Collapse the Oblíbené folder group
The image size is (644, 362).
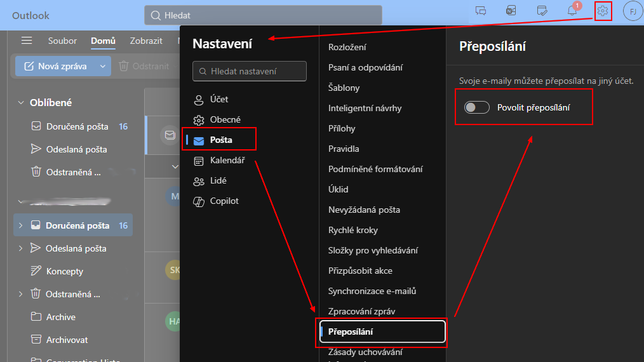click(x=20, y=102)
